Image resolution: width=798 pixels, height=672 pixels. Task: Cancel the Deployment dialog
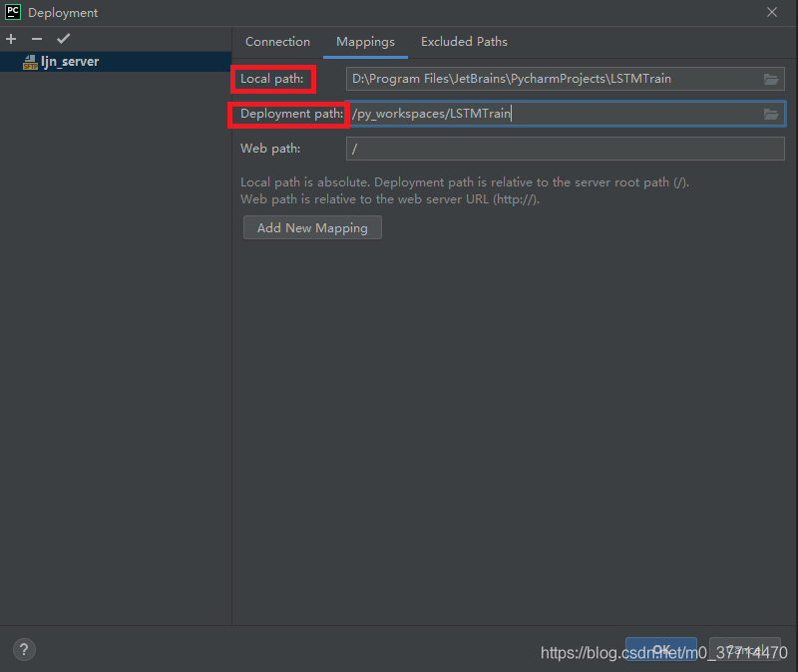coord(744,649)
